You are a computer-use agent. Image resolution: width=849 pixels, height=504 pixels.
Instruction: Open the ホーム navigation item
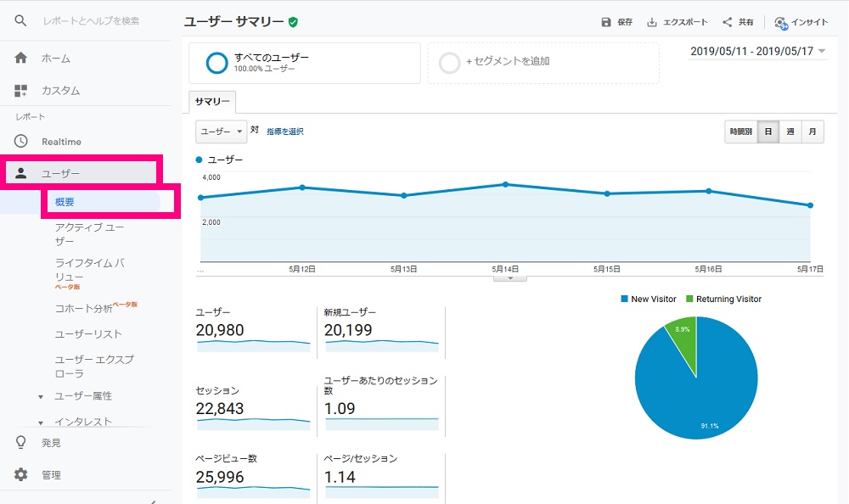click(x=56, y=58)
